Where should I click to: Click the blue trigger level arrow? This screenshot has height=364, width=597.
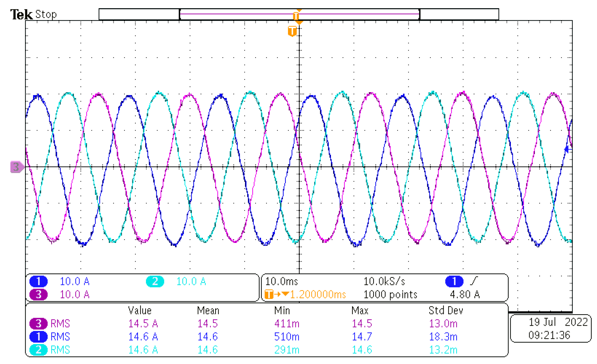567,149
